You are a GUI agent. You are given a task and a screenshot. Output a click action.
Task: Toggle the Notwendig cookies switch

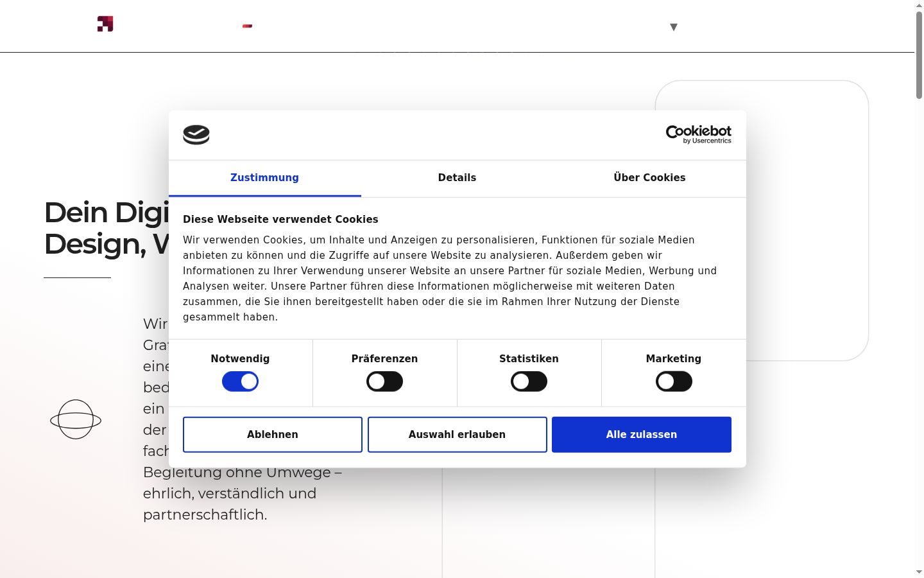tap(240, 381)
